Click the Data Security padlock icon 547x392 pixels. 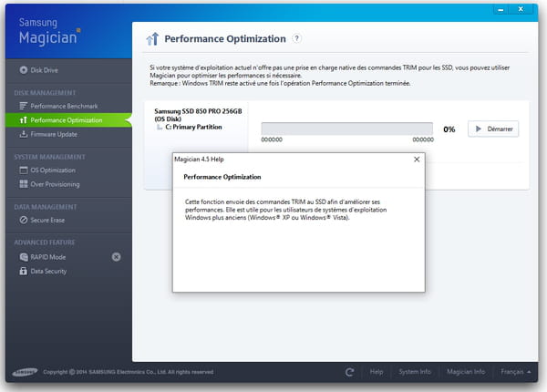(24, 271)
